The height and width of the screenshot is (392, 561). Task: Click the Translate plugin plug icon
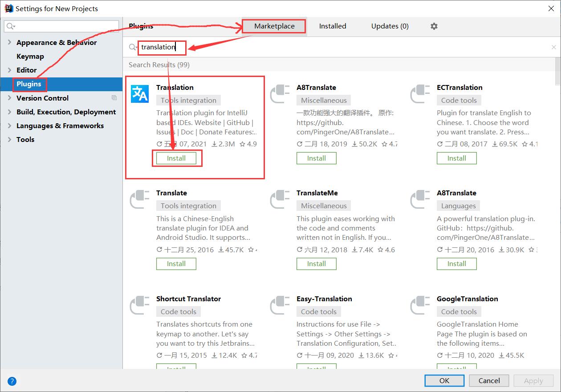(x=140, y=199)
